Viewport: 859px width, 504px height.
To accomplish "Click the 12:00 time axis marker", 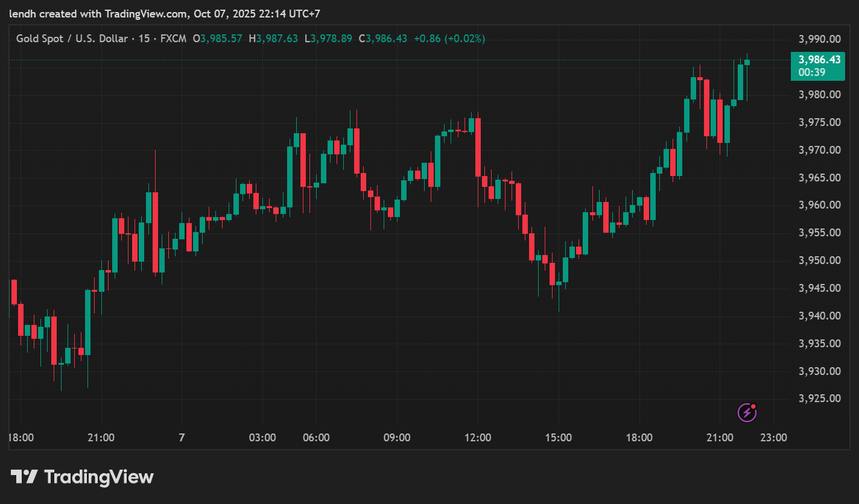I will click(478, 438).
